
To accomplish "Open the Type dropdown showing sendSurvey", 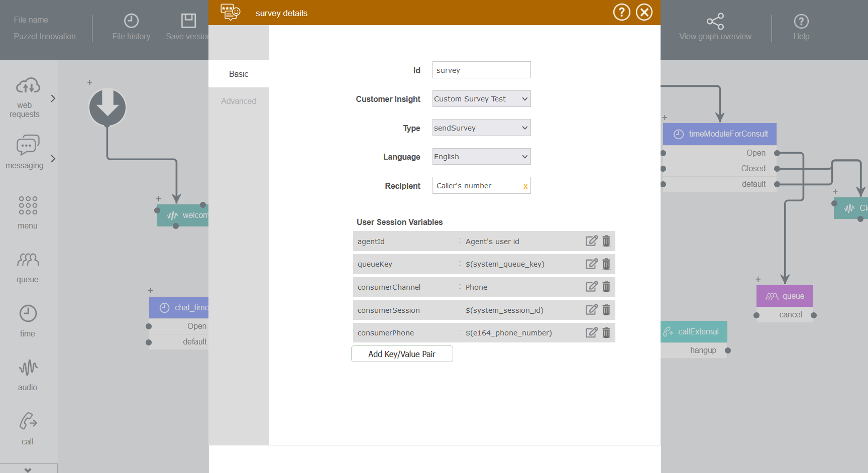I will coord(481,128).
